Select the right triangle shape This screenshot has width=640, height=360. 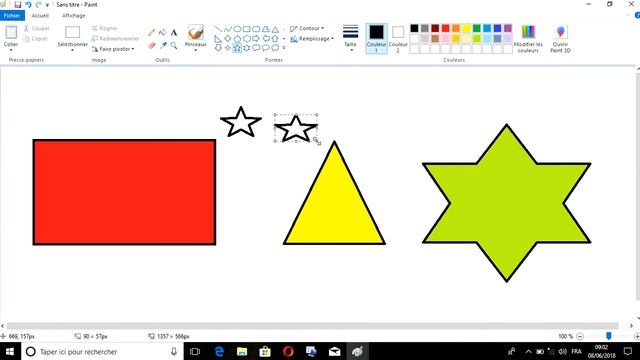click(218, 39)
